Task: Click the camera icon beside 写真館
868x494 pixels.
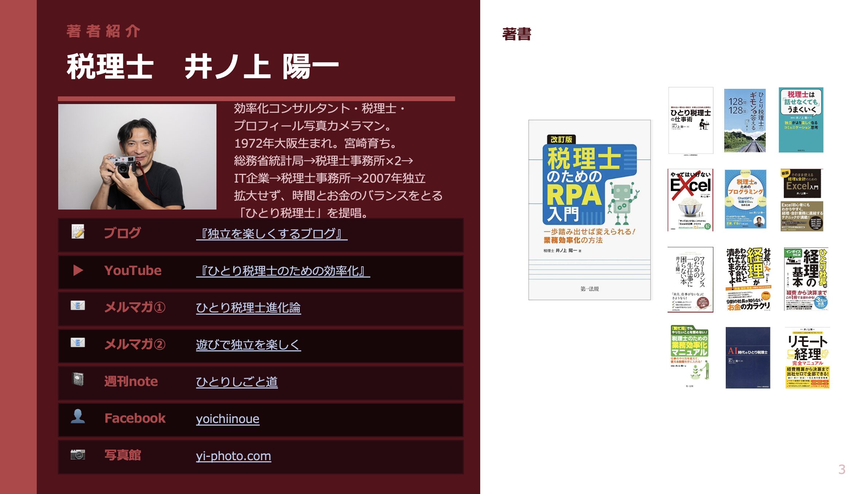Action: click(x=78, y=454)
